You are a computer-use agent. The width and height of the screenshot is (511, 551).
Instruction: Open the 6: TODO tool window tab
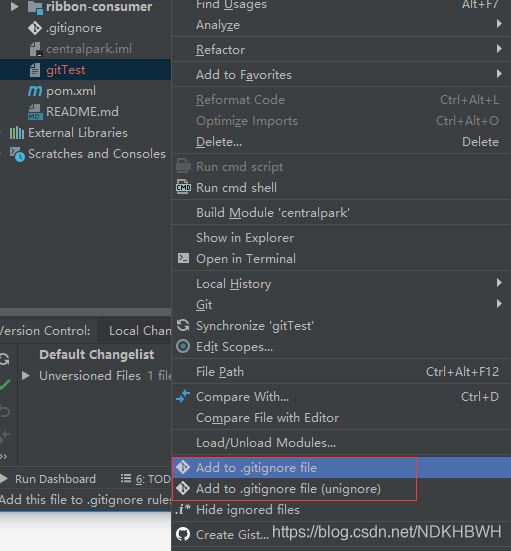145,479
